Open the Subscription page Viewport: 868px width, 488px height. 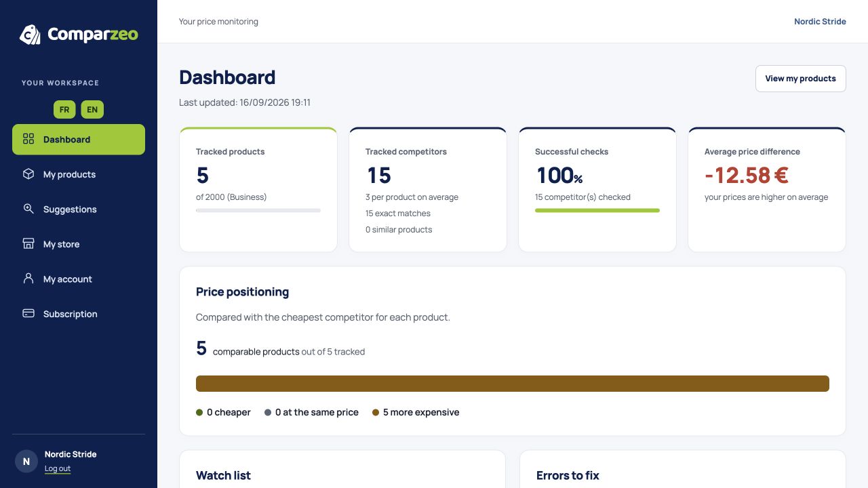[79, 314]
